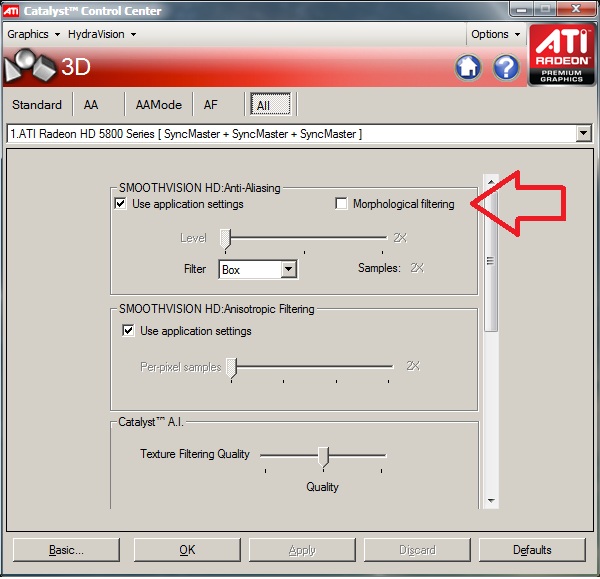Click the ATI title bar icon

coord(11,11)
